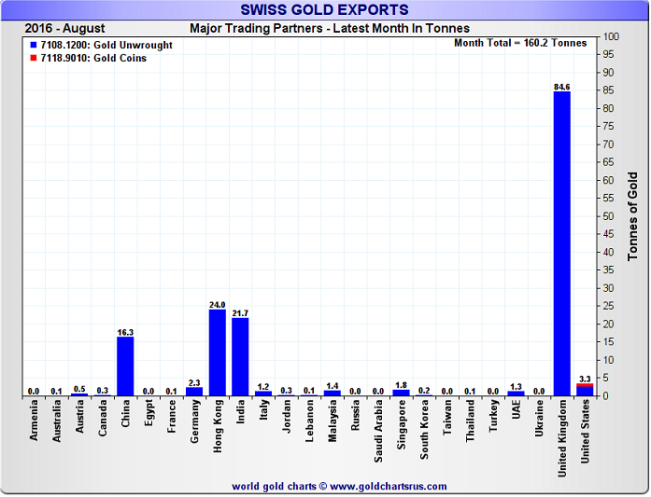
Task: Click the Italy 1.2 bar
Action: coord(263,393)
